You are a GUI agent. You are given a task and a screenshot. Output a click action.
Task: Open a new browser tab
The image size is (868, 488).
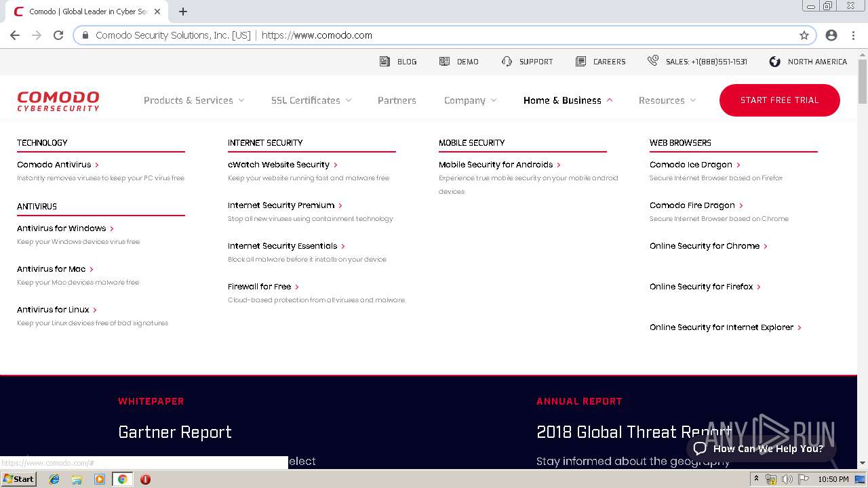[x=183, y=12]
